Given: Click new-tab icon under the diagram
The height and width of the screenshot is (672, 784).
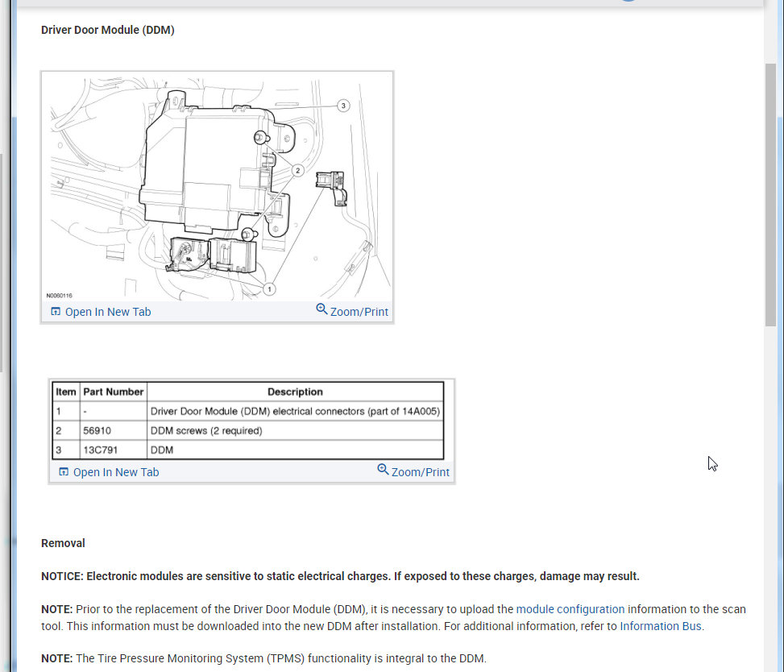Looking at the screenshot, I should pos(56,312).
